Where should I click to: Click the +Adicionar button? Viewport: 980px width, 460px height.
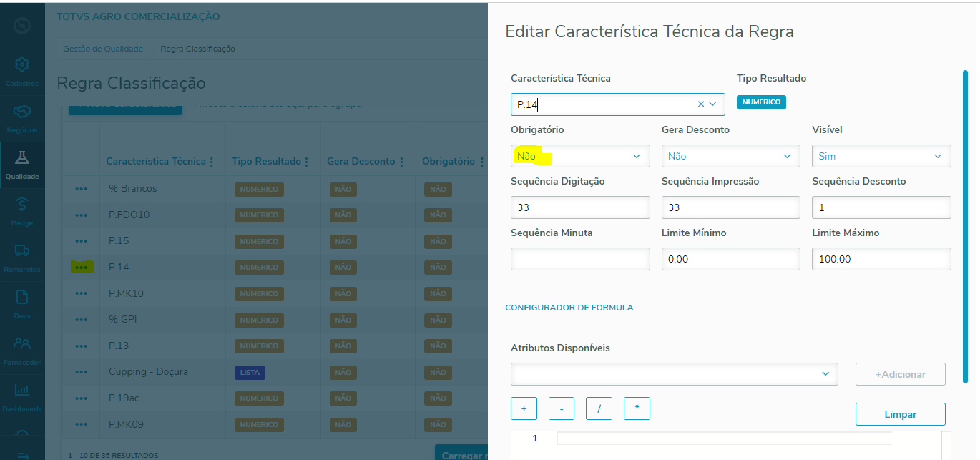tap(901, 374)
